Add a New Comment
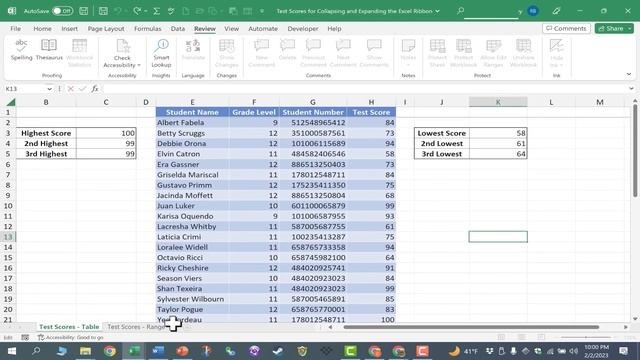 pyautogui.click(x=262, y=53)
